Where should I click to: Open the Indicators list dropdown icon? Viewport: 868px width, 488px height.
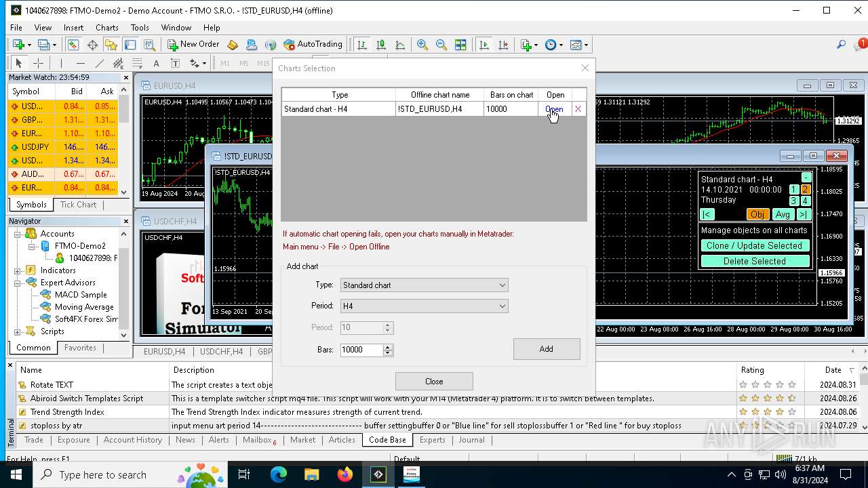click(x=528, y=45)
